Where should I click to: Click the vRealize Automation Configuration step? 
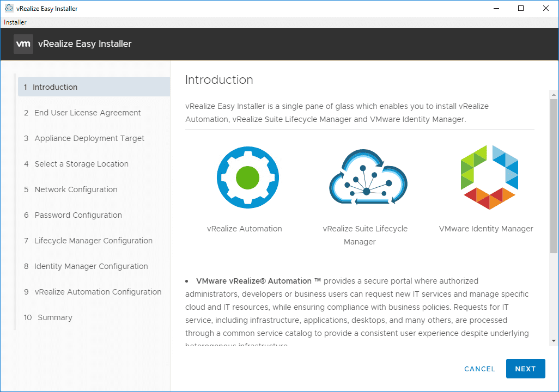pyautogui.click(x=98, y=291)
